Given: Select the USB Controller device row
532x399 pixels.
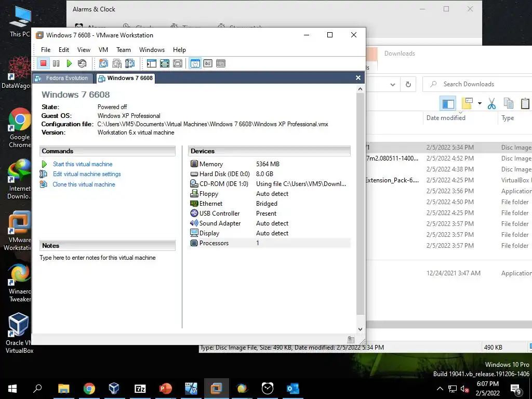Looking at the screenshot, I should pos(270,214).
